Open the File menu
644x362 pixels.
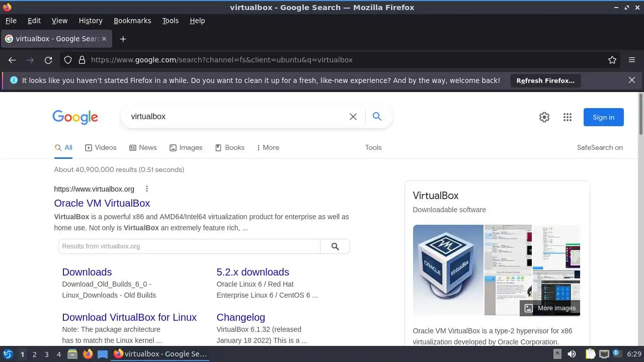click(x=11, y=21)
